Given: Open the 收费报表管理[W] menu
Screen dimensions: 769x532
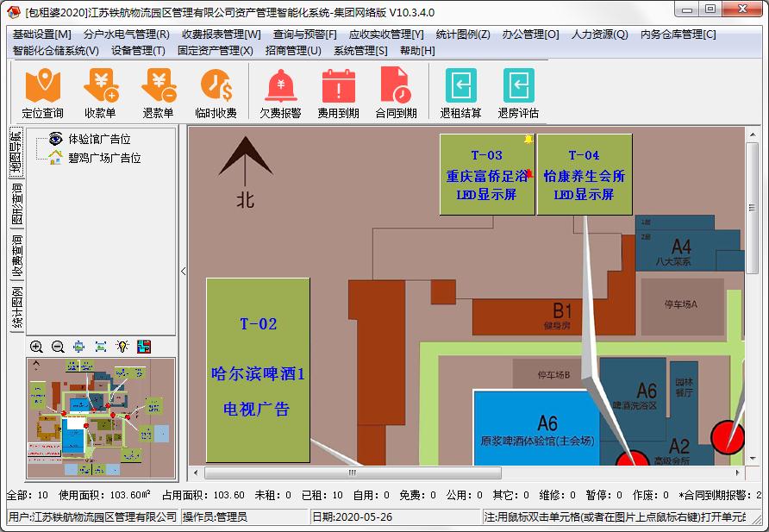Looking at the screenshot, I should coord(222,34).
